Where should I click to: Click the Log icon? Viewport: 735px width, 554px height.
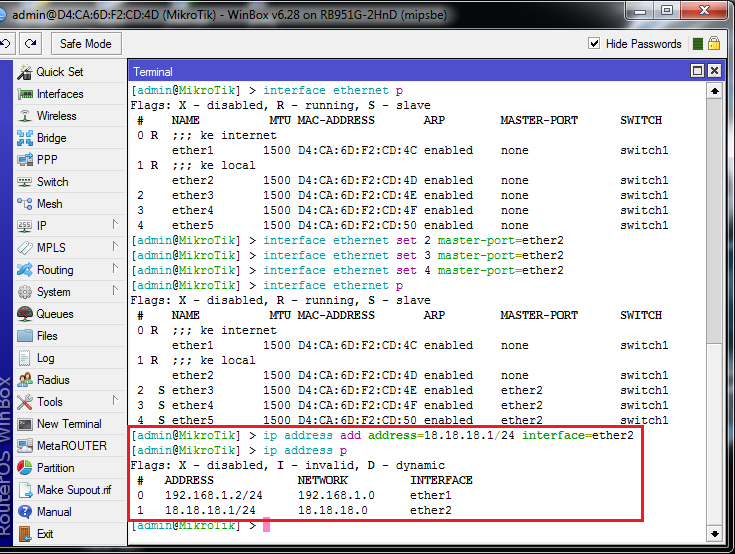click(25, 358)
